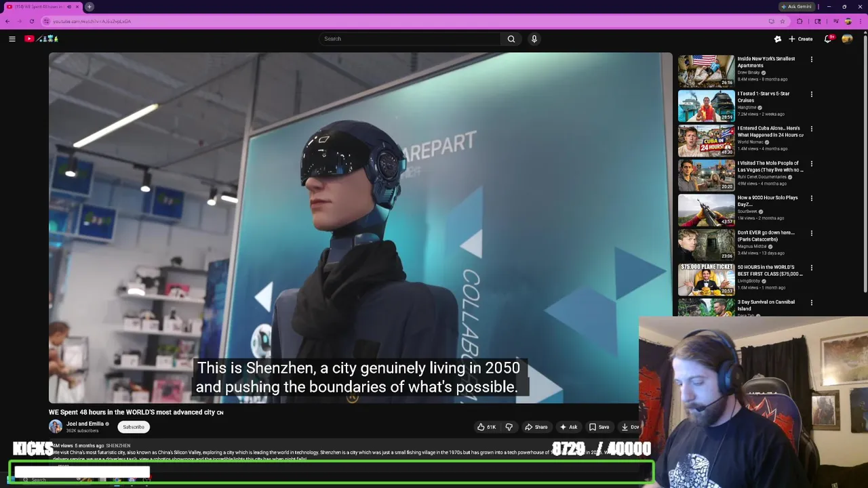Click the 'World Nomac' channel name
868x488 pixels.
(751, 142)
